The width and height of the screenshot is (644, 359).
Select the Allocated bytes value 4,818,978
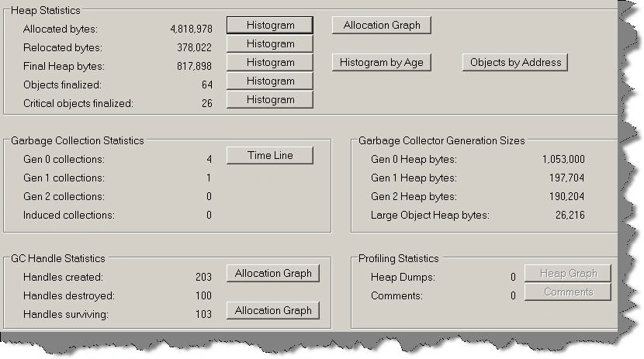coord(191,29)
